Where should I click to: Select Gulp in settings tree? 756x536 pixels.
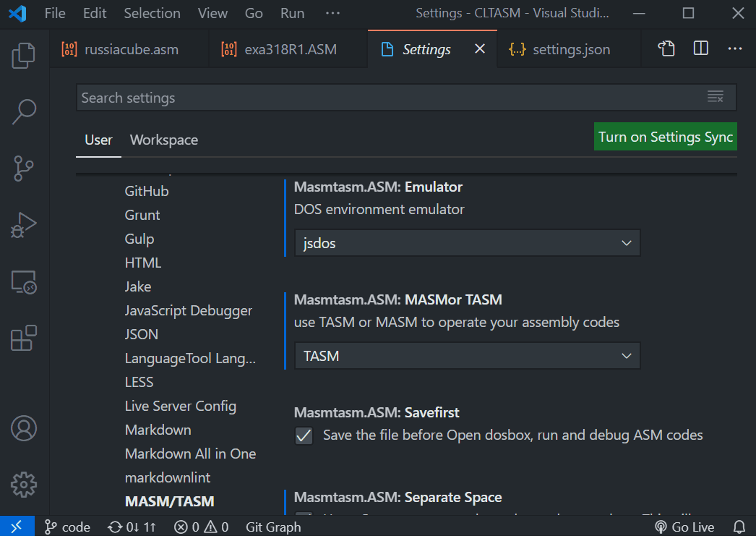pyautogui.click(x=139, y=239)
